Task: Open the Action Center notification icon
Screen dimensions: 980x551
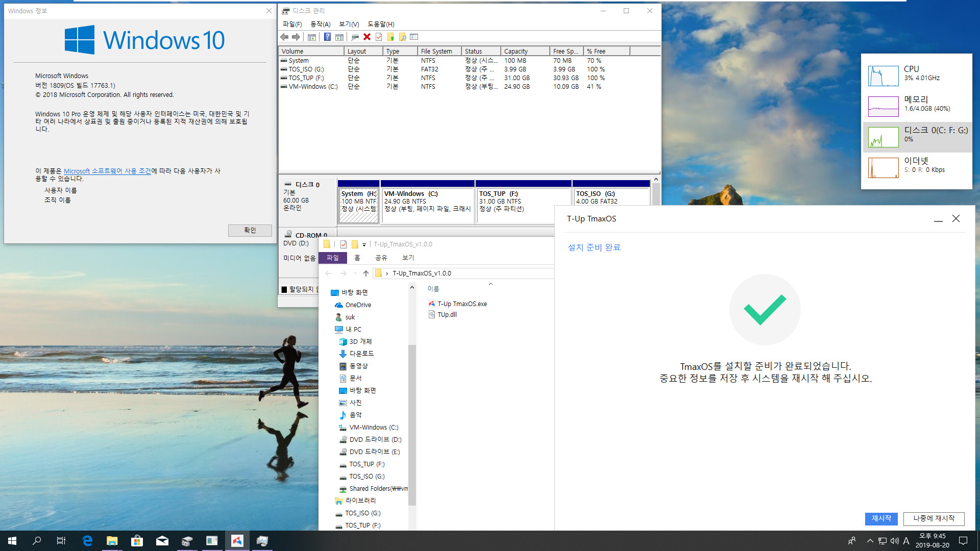Action: coord(963,541)
